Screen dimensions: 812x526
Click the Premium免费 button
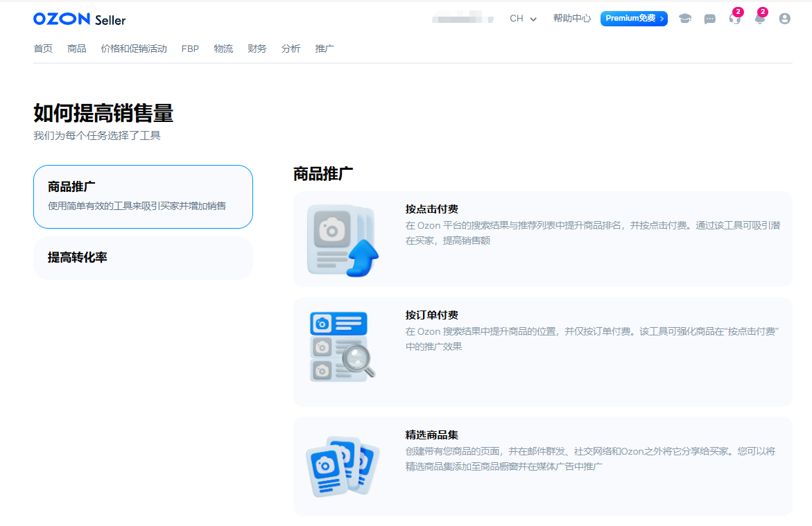(633, 19)
